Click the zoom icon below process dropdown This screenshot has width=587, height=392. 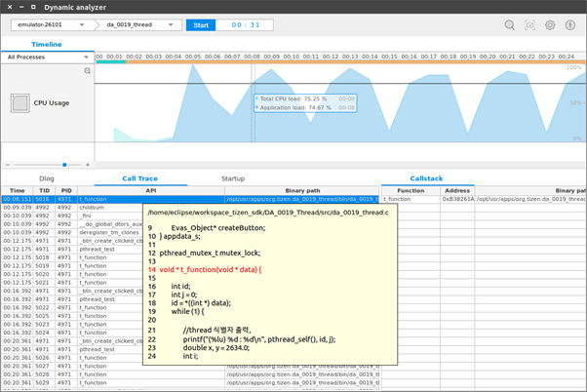87,70
